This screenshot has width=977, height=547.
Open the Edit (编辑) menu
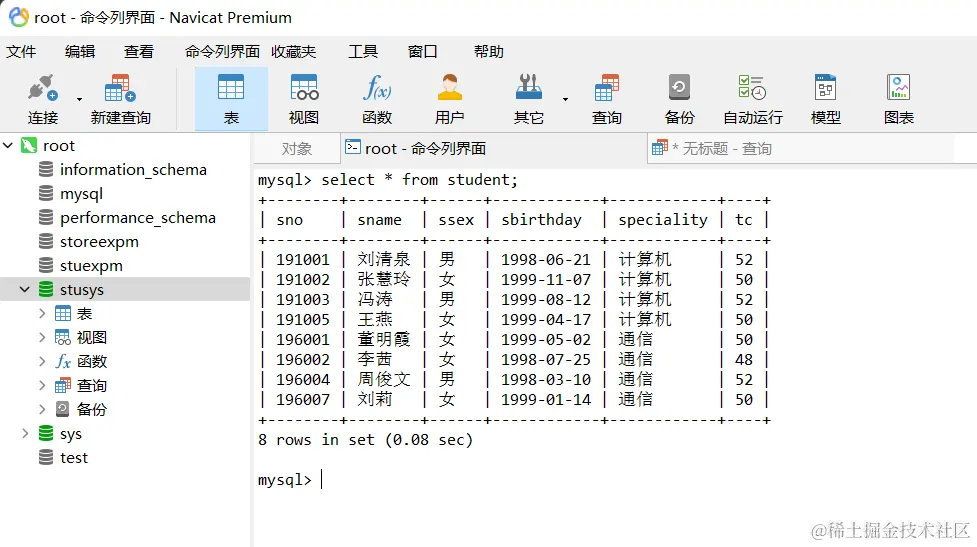[80, 52]
